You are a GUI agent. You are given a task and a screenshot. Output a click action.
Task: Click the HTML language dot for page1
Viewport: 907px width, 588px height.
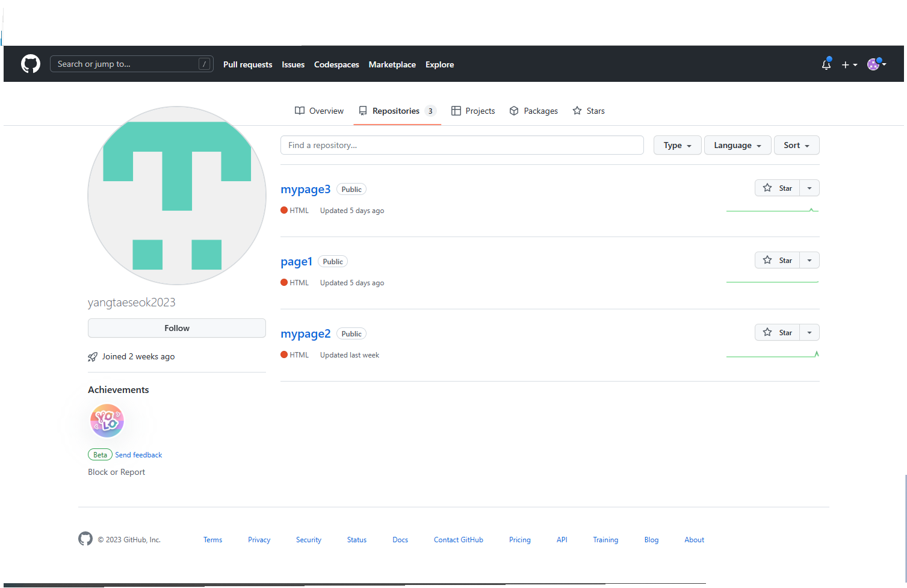point(284,282)
